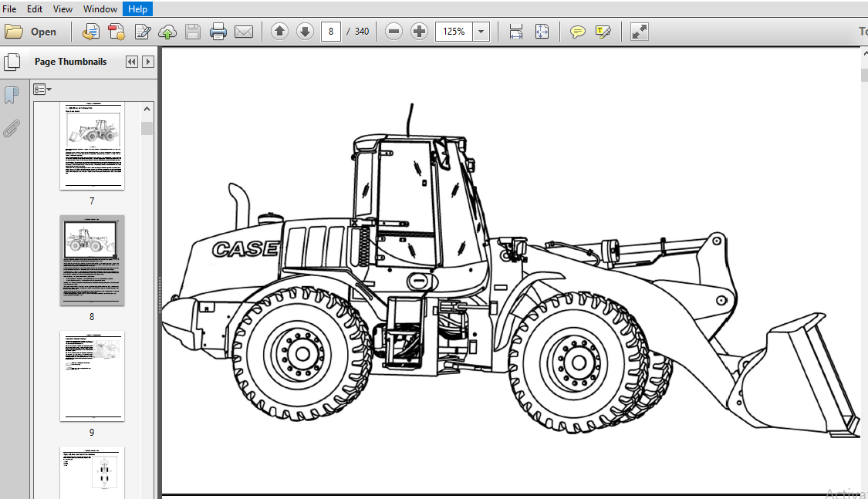Image resolution: width=868 pixels, height=499 pixels.
Task: Click the create PDF from file icon
Action: [x=91, y=32]
